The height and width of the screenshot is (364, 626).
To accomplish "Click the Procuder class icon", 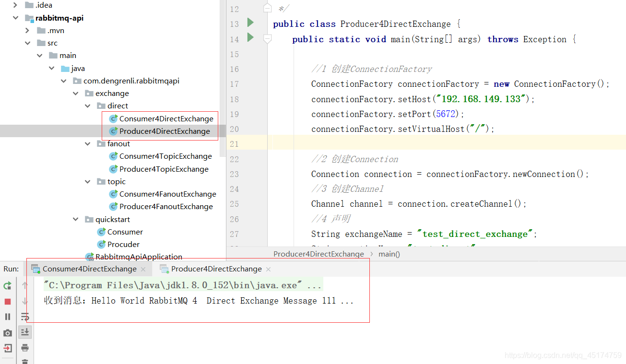I will tap(102, 244).
